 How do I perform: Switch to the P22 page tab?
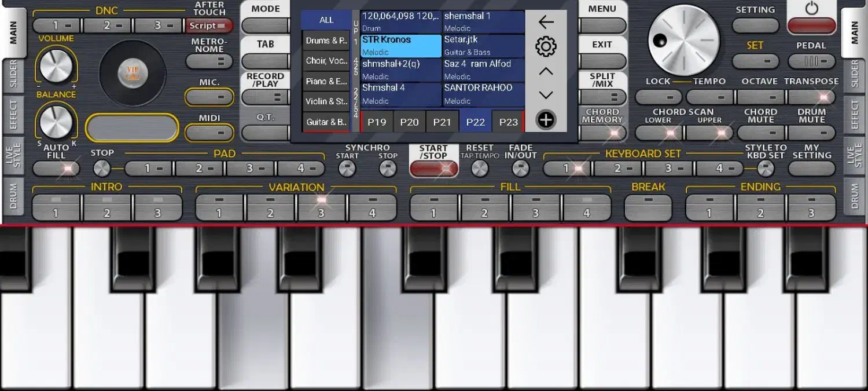coord(475,122)
